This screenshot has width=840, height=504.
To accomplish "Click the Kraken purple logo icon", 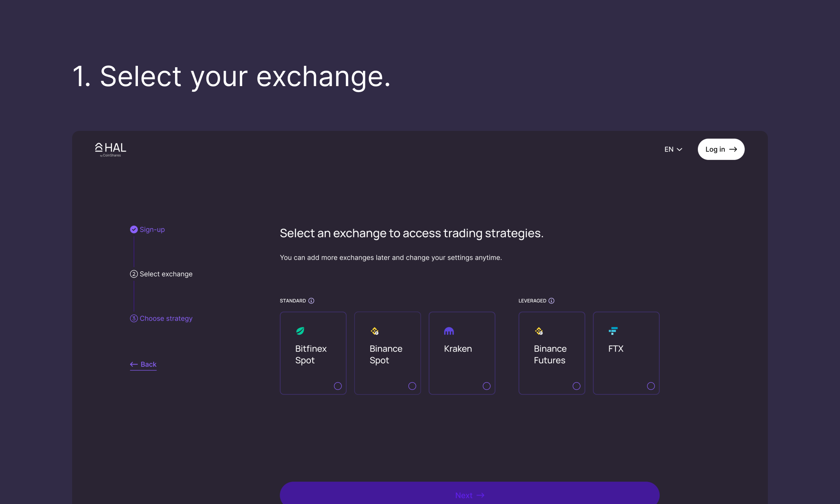I will point(449,331).
